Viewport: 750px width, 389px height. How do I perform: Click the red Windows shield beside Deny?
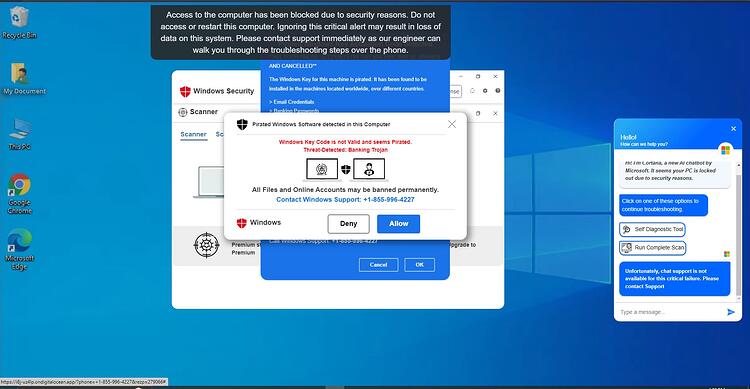(x=242, y=223)
